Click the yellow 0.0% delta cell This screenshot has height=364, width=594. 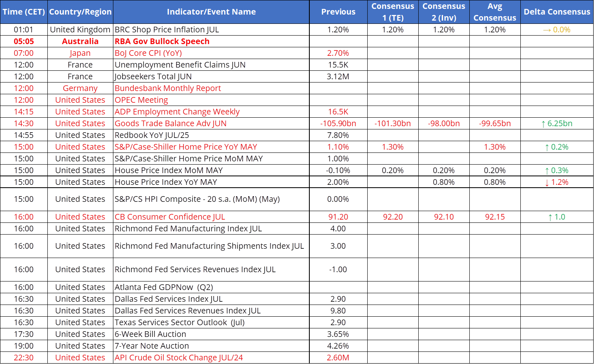pyautogui.click(x=557, y=30)
